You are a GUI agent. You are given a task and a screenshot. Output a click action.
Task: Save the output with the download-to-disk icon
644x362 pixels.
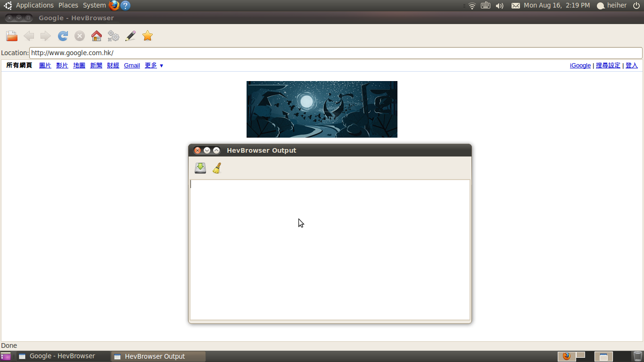[x=200, y=168]
